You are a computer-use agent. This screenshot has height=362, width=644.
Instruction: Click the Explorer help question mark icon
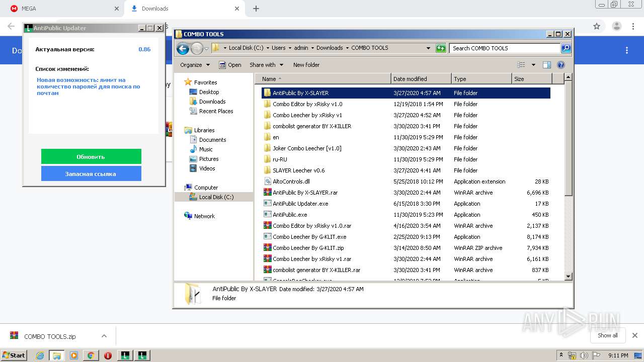(x=561, y=65)
